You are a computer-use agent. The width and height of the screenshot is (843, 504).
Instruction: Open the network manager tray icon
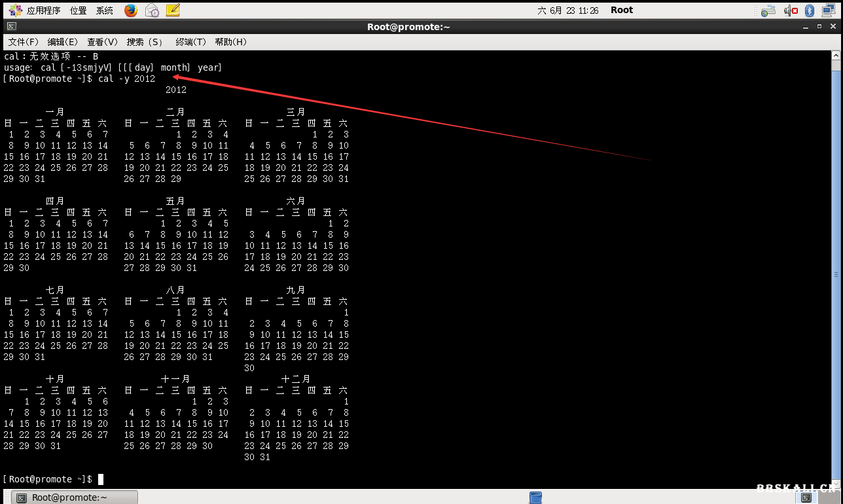(827, 10)
